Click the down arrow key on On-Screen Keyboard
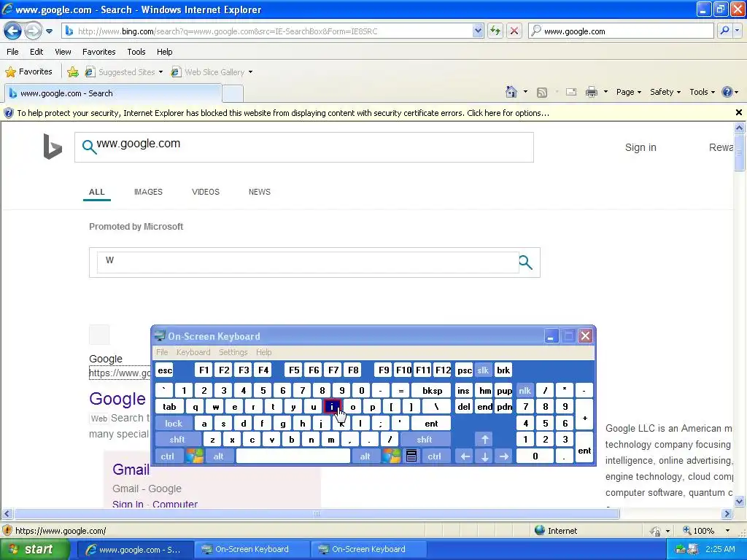Viewport: 747px width, 560px height. (x=484, y=456)
